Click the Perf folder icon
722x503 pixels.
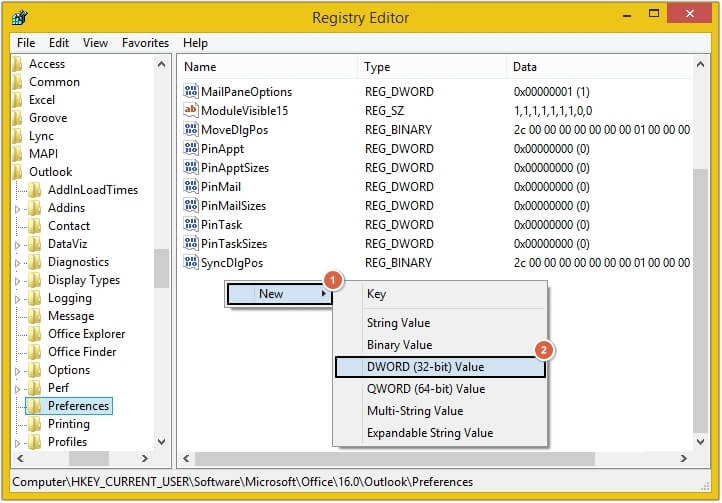[34, 388]
